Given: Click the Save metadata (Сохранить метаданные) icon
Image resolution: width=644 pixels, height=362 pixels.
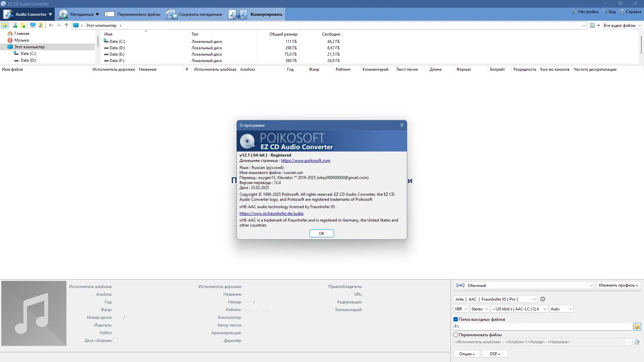Looking at the screenshot, I should tap(171, 14).
